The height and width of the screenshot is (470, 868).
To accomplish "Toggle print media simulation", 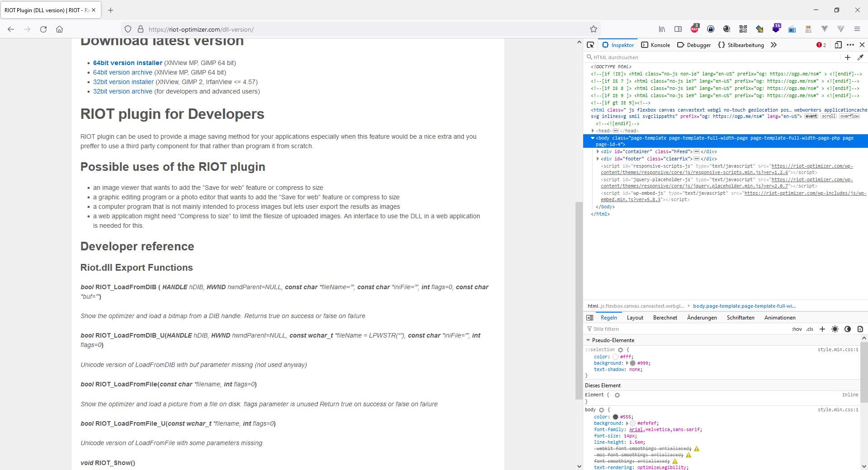I will pos(860,329).
